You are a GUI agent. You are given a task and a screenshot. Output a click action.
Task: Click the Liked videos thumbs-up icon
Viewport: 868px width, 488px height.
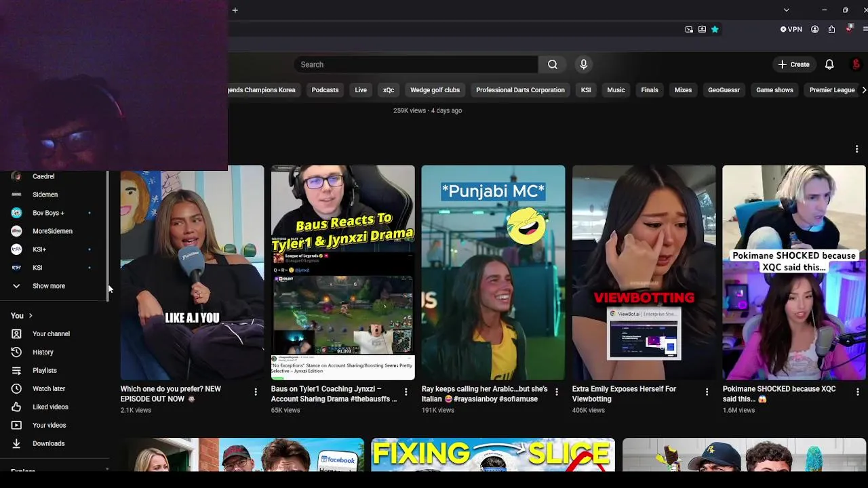pyautogui.click(x=17, y=407)
